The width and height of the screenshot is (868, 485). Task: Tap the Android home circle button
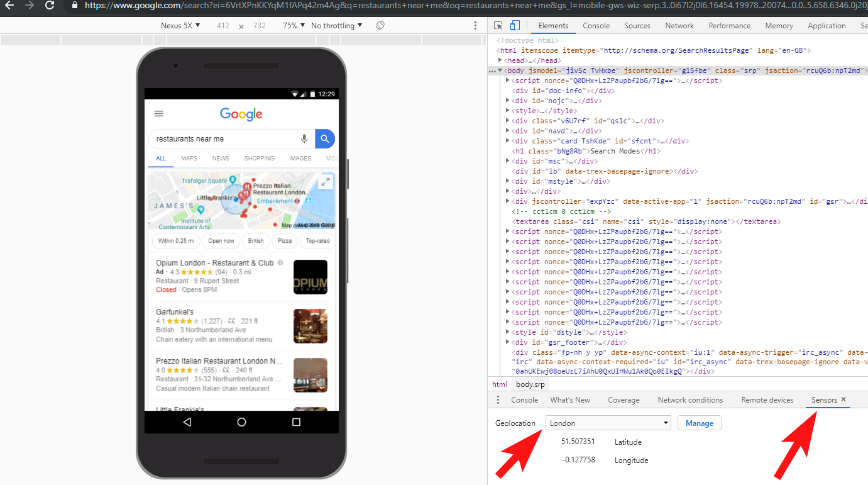pos(241,422)
